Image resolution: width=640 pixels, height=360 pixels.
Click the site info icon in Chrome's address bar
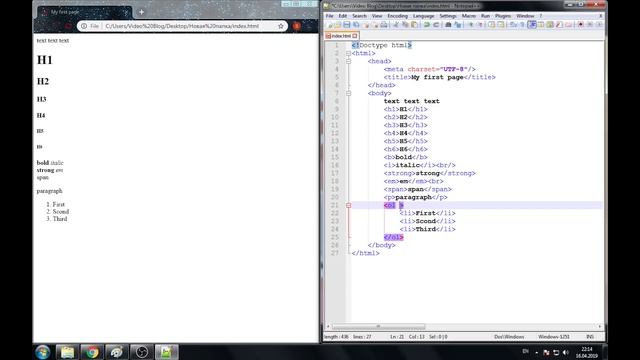84,26
